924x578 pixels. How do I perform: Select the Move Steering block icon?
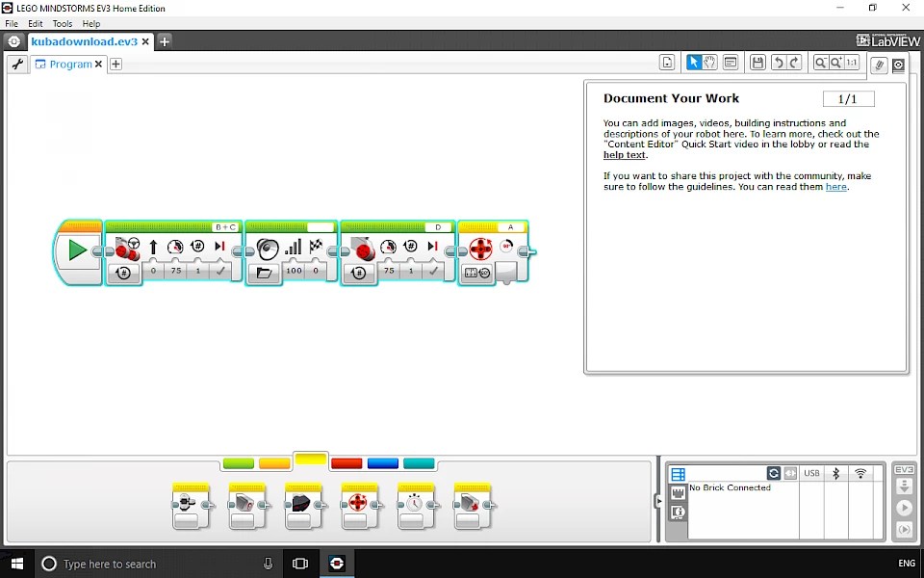coord(127,249)
